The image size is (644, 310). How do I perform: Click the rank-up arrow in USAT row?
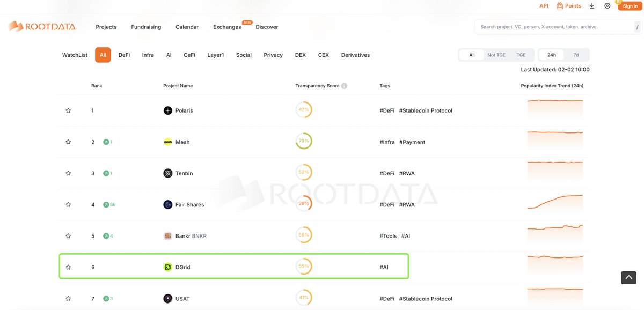(106, 299)
